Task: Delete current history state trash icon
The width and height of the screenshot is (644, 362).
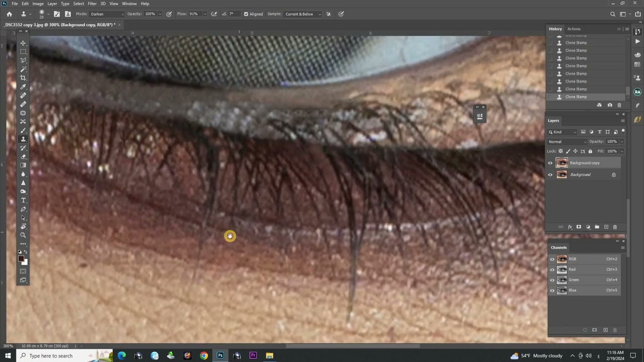Action: tap(619, 105)
